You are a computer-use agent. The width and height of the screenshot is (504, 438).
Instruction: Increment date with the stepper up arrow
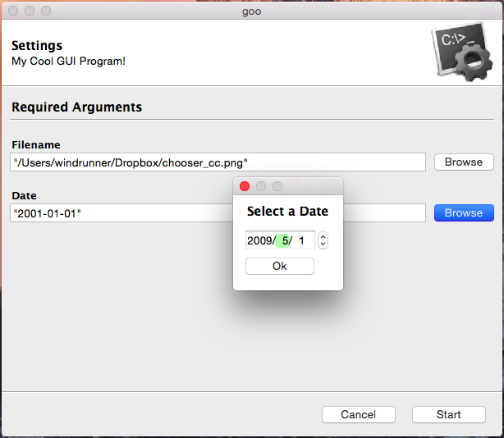[x=323, y=236]
